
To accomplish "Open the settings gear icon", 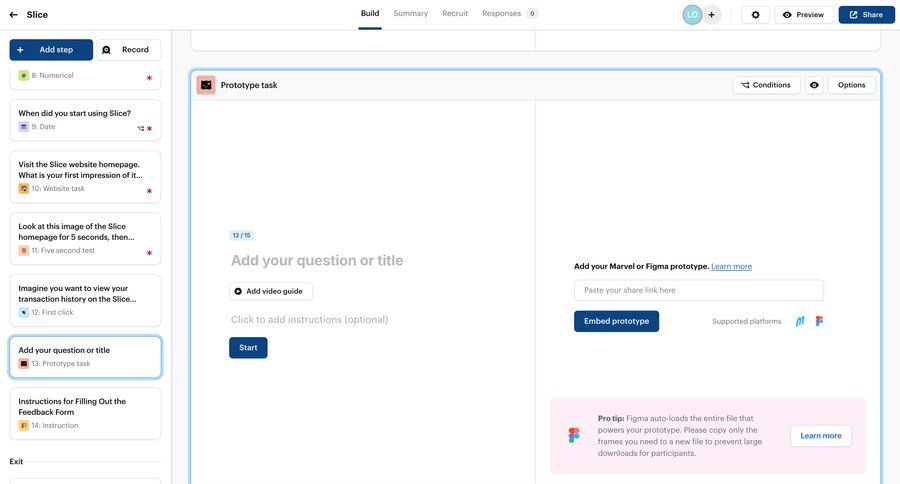I will tap(755, 15).
